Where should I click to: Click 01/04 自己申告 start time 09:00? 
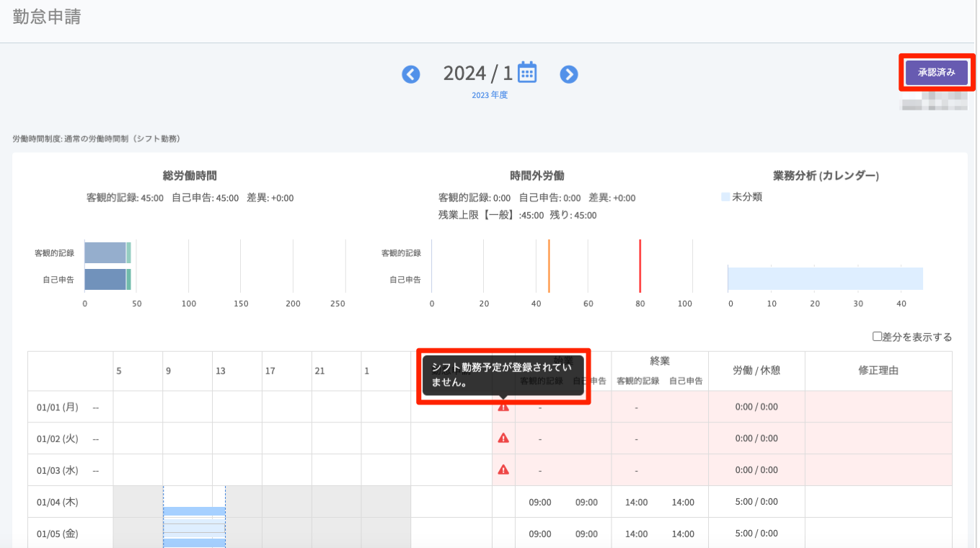pos(586,503)
